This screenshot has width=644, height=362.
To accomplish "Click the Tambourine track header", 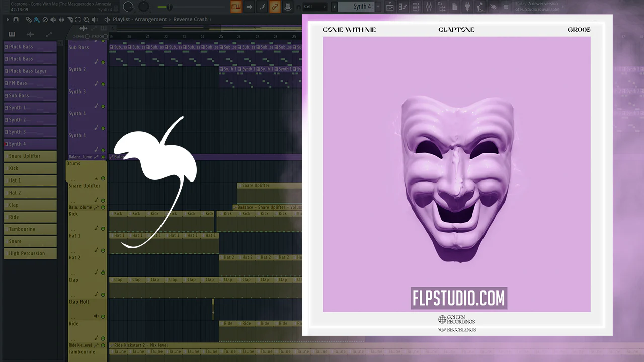I will (x=87, y=355).
